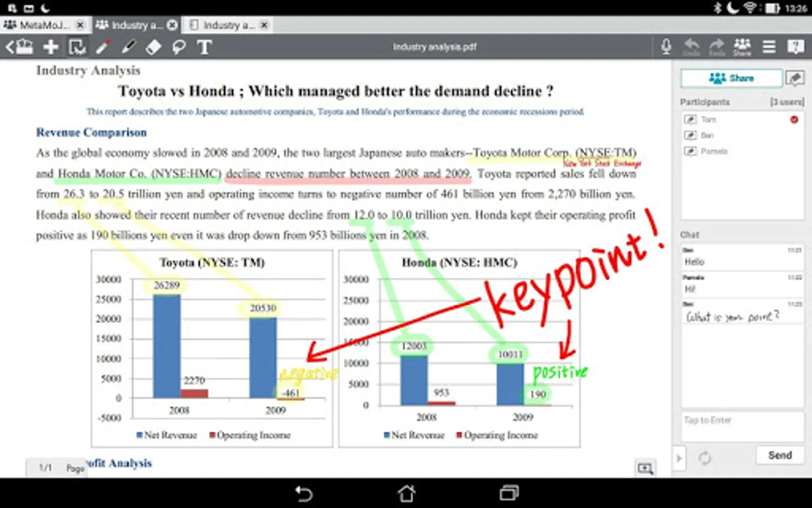Send the chat message

[780, 455]
